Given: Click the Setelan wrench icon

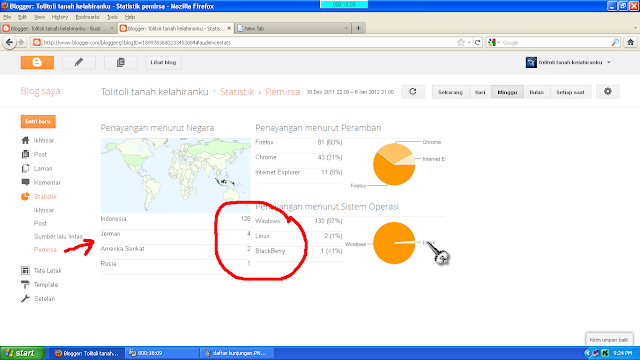Looking at the screenshot, I should [25, 299].
